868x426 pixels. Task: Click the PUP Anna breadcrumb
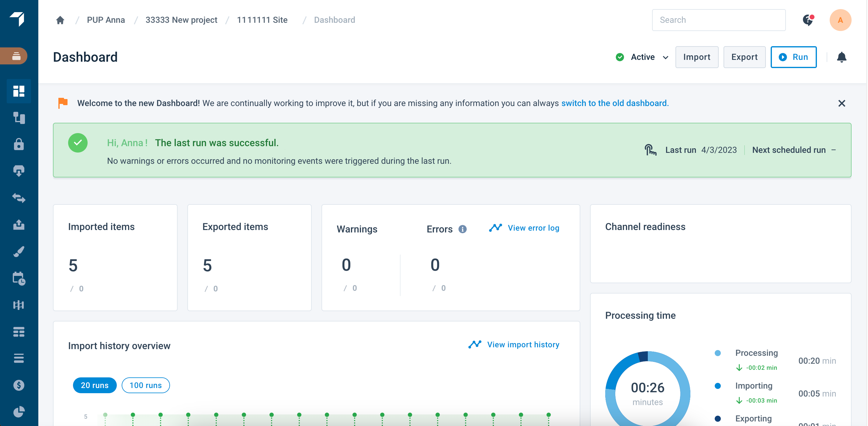(106, 20)
